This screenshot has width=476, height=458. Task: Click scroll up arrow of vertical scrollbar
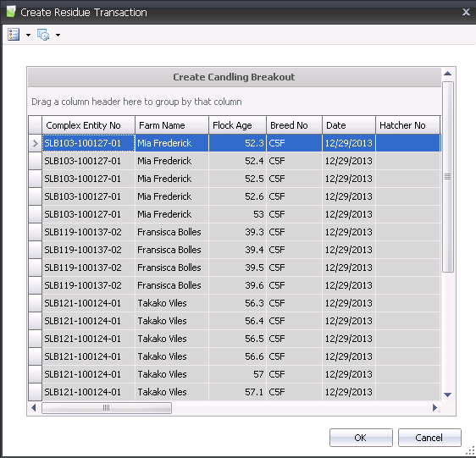pos(447,74)
